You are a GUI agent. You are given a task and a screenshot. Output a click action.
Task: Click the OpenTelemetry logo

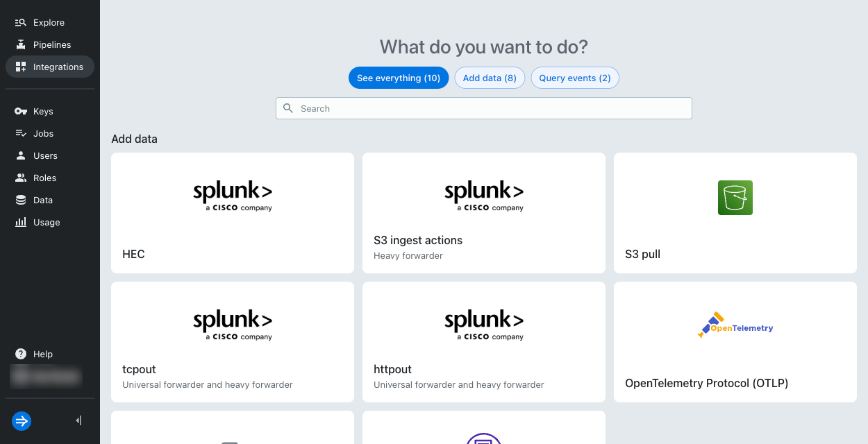point(735,326)
